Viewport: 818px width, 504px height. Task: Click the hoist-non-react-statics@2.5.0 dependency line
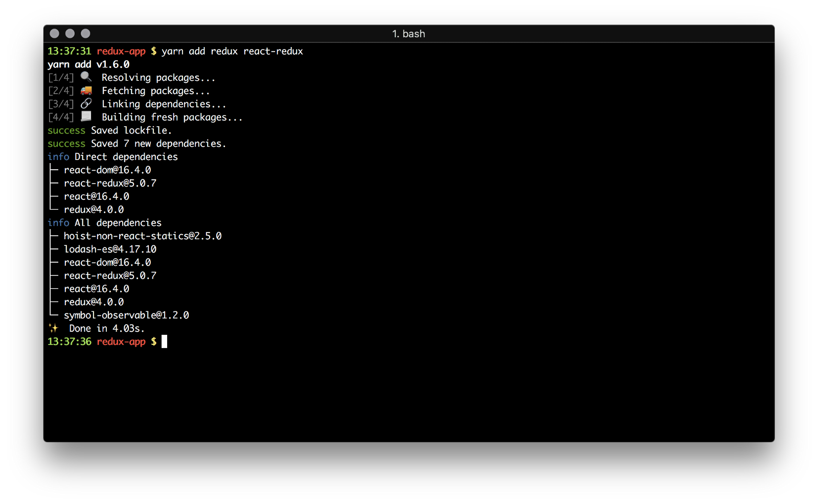pos(142,236)
